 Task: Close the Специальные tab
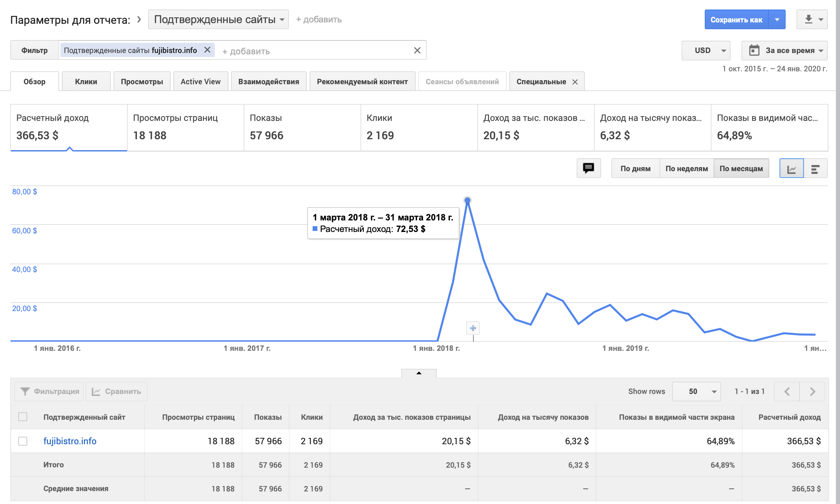pyautogui.click(x=575, y=82)
